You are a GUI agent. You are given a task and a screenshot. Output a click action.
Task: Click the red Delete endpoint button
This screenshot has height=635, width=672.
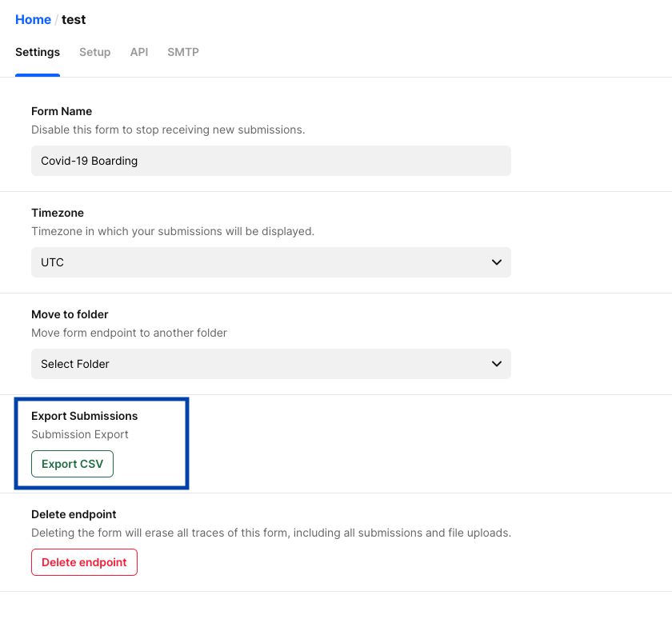point(84,562)
